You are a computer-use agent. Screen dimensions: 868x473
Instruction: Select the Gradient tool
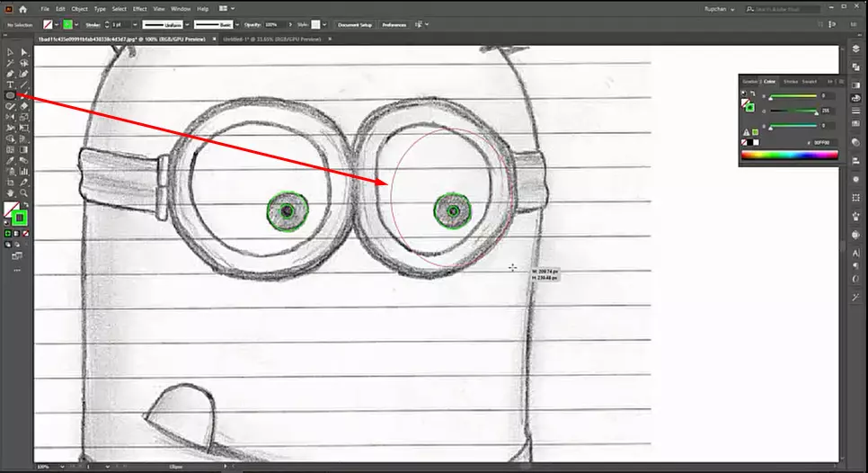(x=23, y=149)
